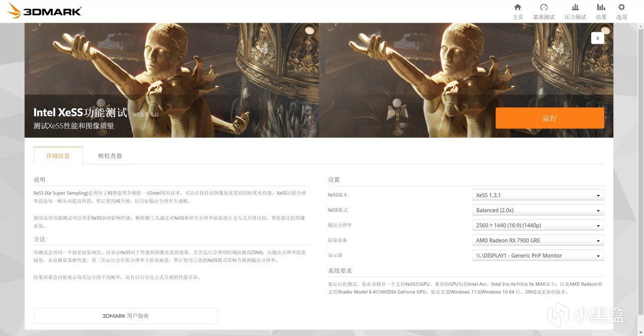
Task: Click the 测试XeSS性能和图像质量 subtitle
Action: coord(74,126)
